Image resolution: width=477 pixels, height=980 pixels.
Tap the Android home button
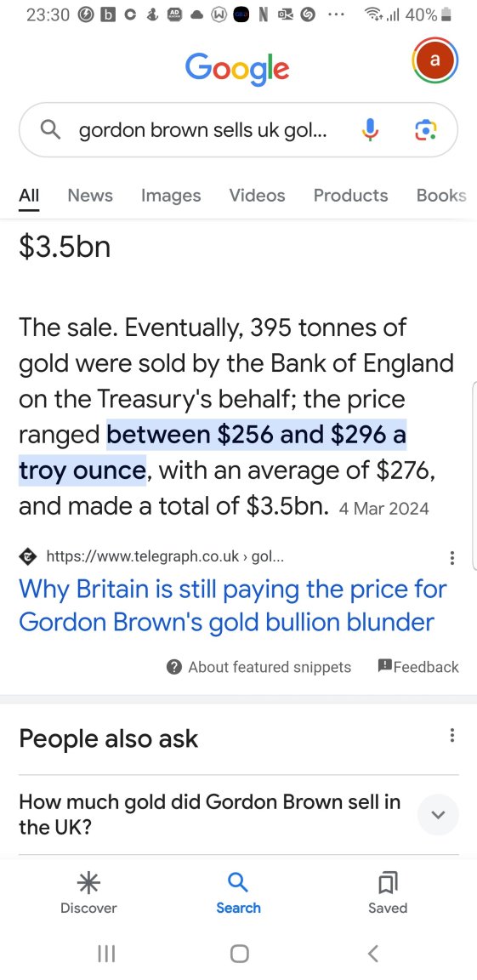[x=239, y=953]
